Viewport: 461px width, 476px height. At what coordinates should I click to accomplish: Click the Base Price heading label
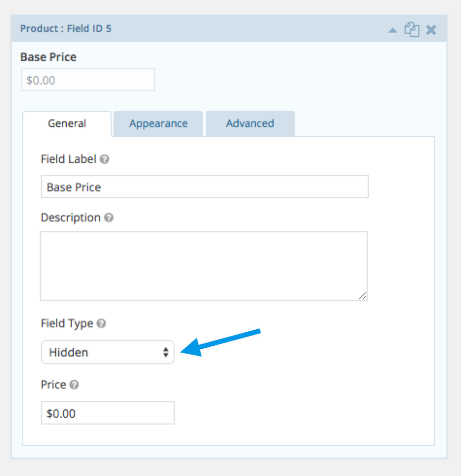[x=49, y=57]
